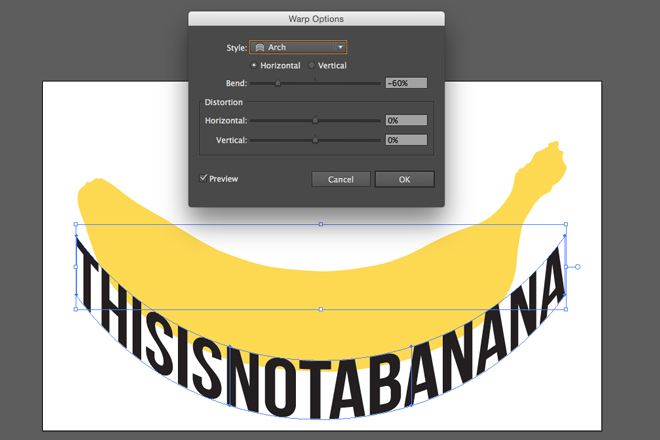Click the Horizontal distortion value field
Screen dimensions: 660x440
pos(406,120)
